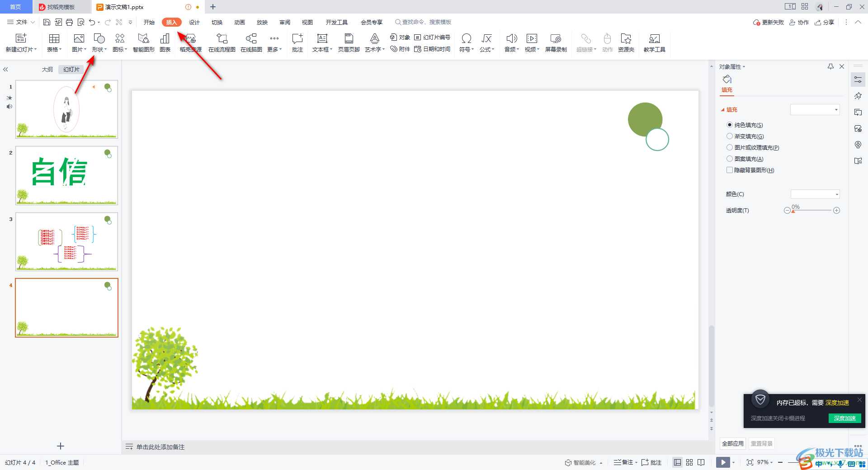Click the Deep Accelerate (深度加速) button
The width and height of the screenshot is (868, 470).
point(845,418)
